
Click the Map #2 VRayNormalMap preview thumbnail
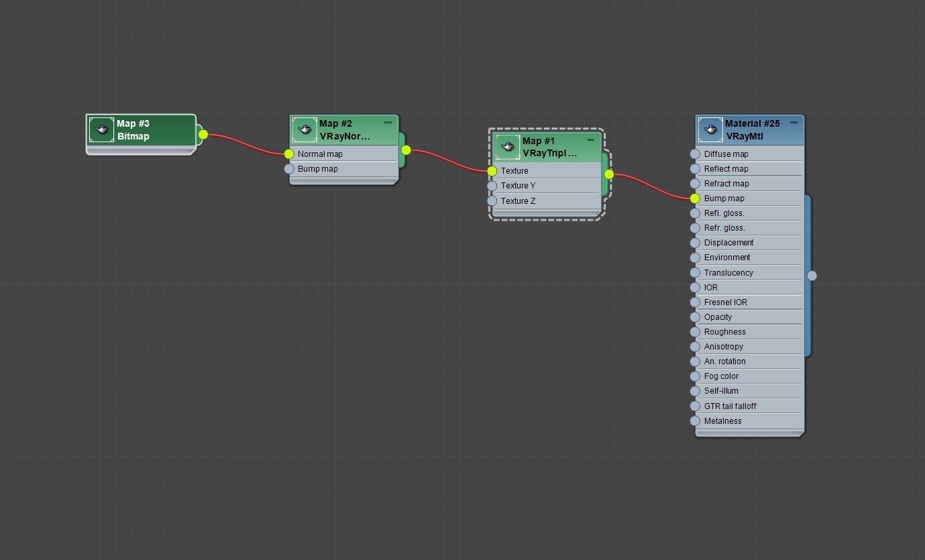[305, 129]
